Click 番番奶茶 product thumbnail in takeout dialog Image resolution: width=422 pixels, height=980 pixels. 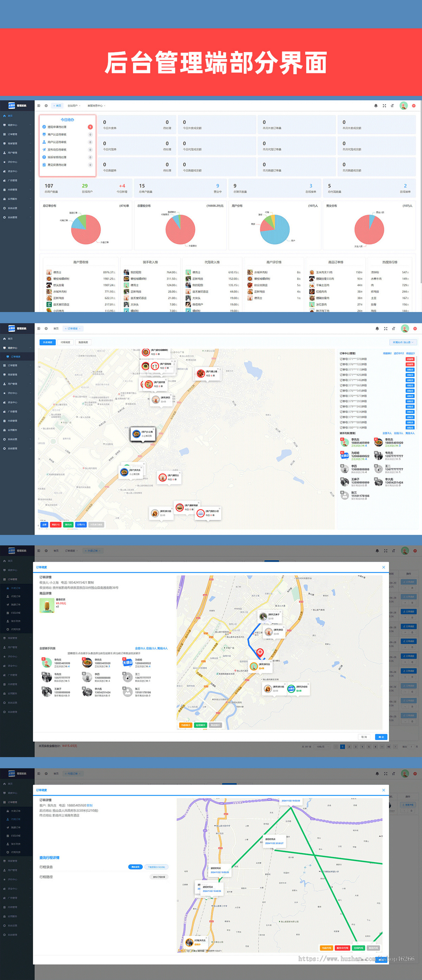[x=47, y=605]
